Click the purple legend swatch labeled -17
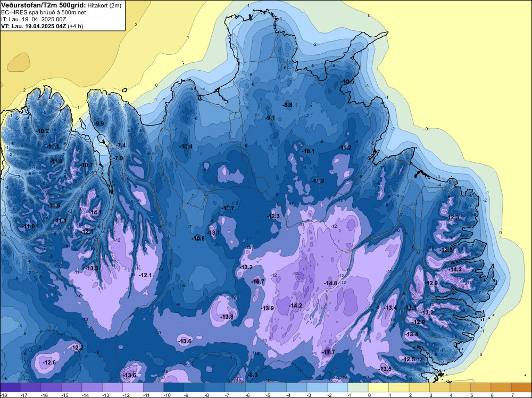 (x=30, y=387)
